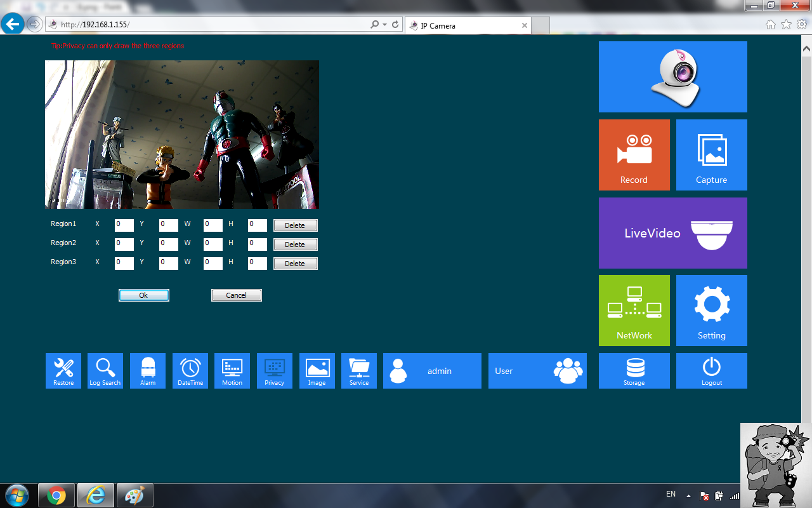Image resolution: width=812 pixels, height=508 pixels.
Task: Open the browser Favorites star icon
Action: point(786,25)
